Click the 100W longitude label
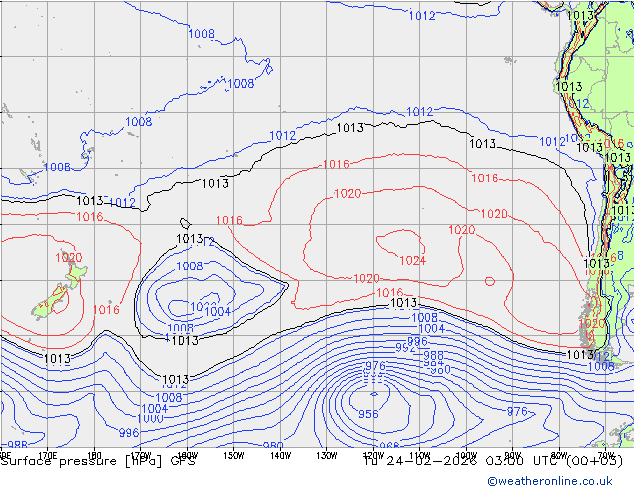 pos(466,456)
